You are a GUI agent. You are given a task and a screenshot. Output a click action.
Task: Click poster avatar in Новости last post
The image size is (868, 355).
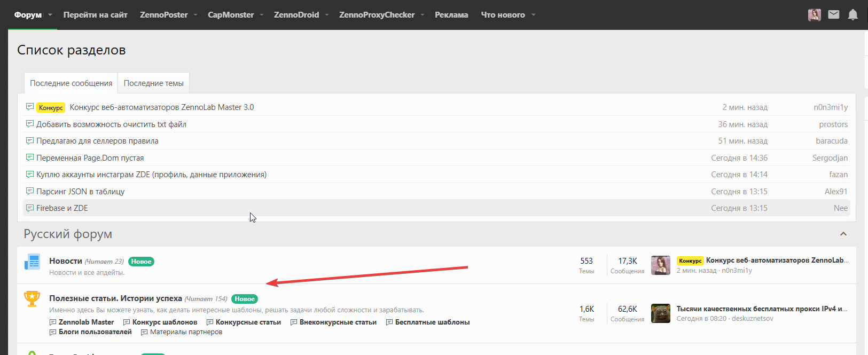tap(661, 265)
